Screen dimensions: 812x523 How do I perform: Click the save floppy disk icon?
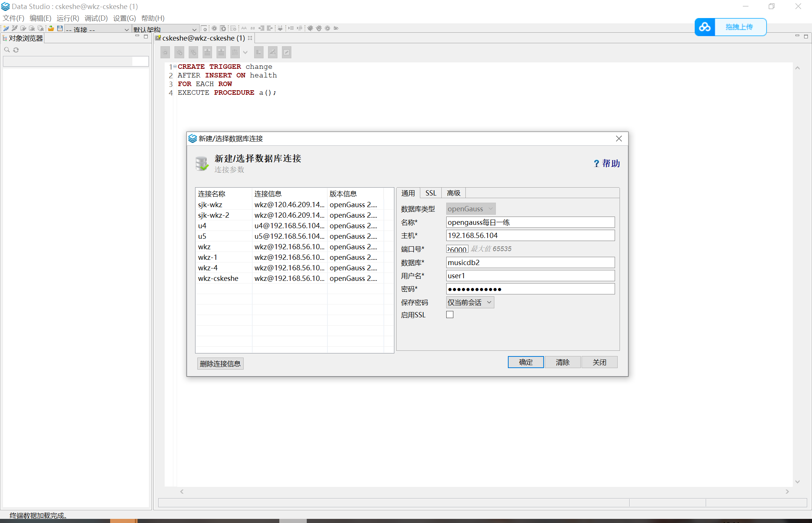(60, 28)
